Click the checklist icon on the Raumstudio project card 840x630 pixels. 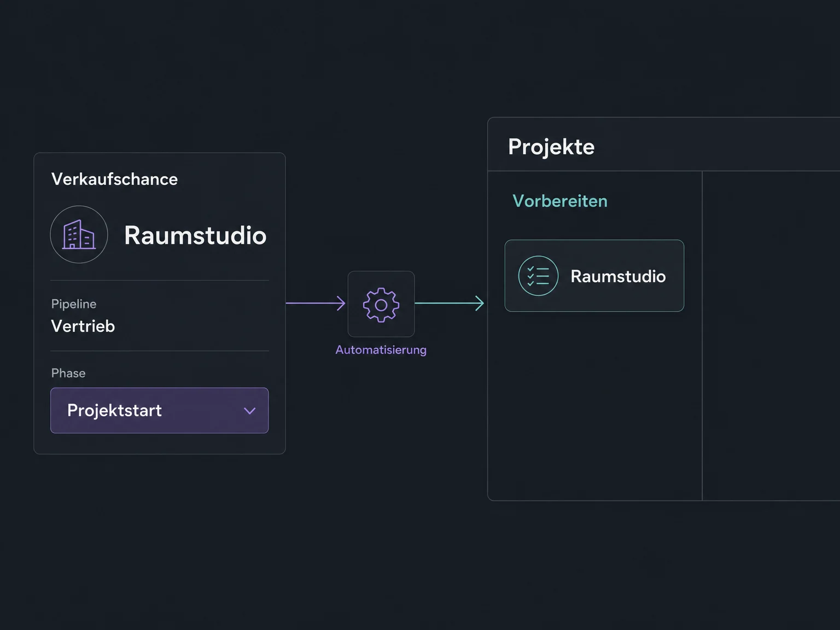538,276
